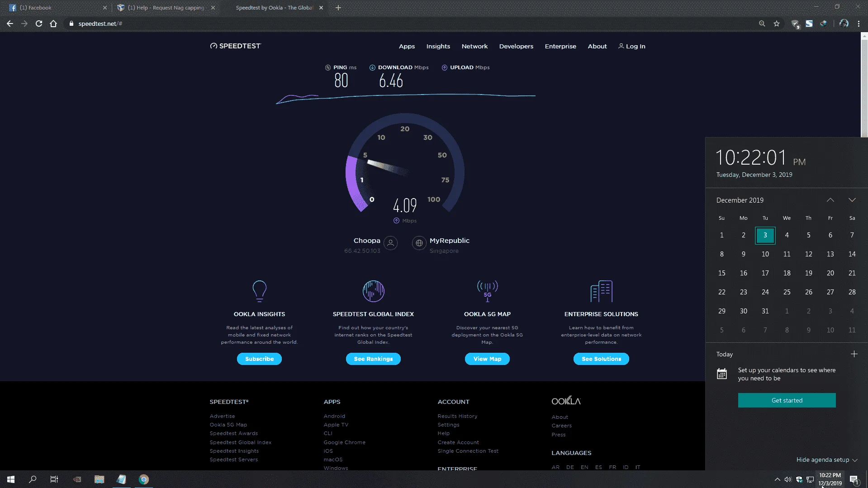Click the See Rankings button
The width and height of the screenshot is (868, 488).
click(373, 359)
